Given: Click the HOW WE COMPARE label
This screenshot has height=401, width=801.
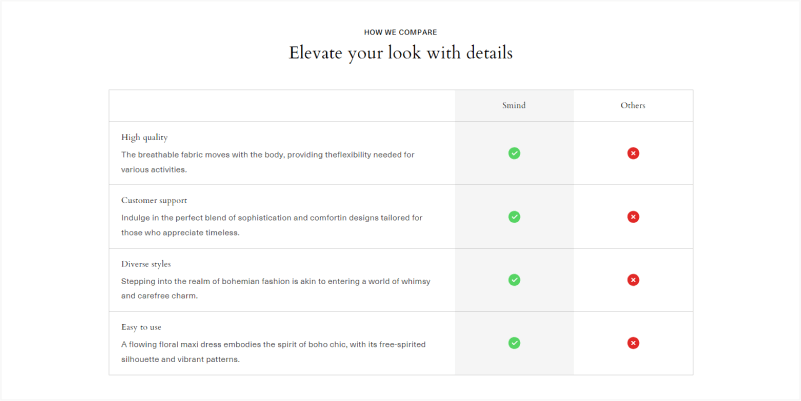Looking at the screenshot, I should click(400, 32).
